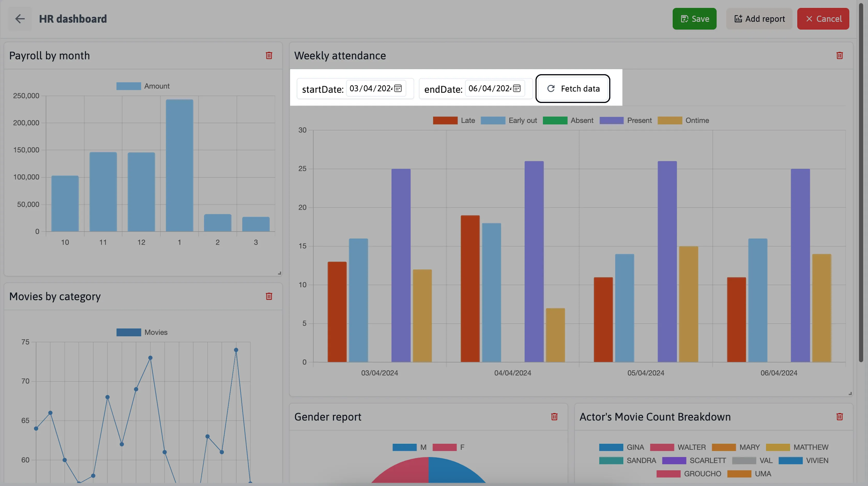Click the Early out bar for 06/04/2024
868x486 pixels.
(758, 300)
